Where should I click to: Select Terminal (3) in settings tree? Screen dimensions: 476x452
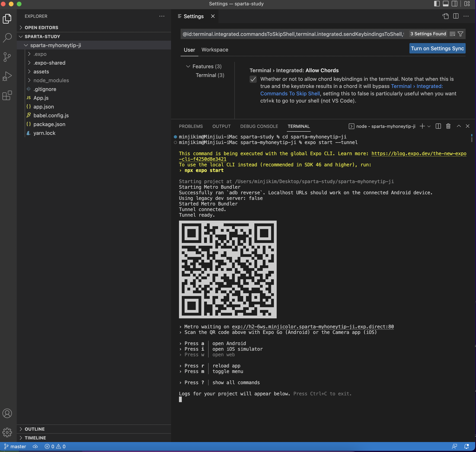pos(210,75)
